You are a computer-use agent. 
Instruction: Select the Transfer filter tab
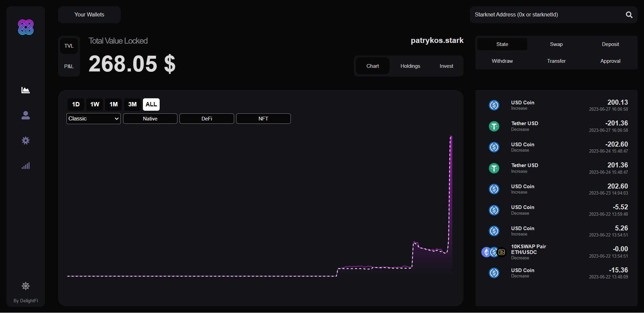pos(556,61)
